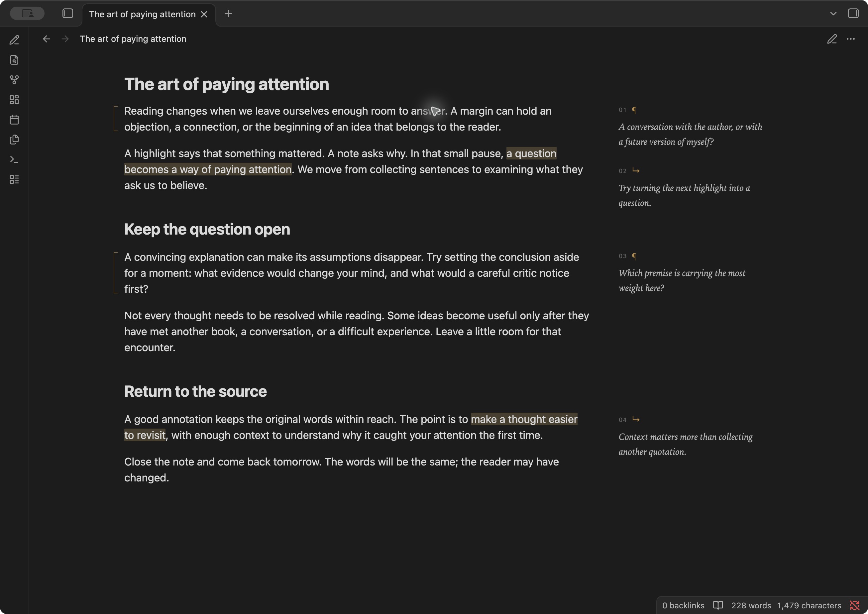The width and height of the screenshot is (868, 614).
Task: Open the quick switcher file-search icon
Action: coord(14,60)
